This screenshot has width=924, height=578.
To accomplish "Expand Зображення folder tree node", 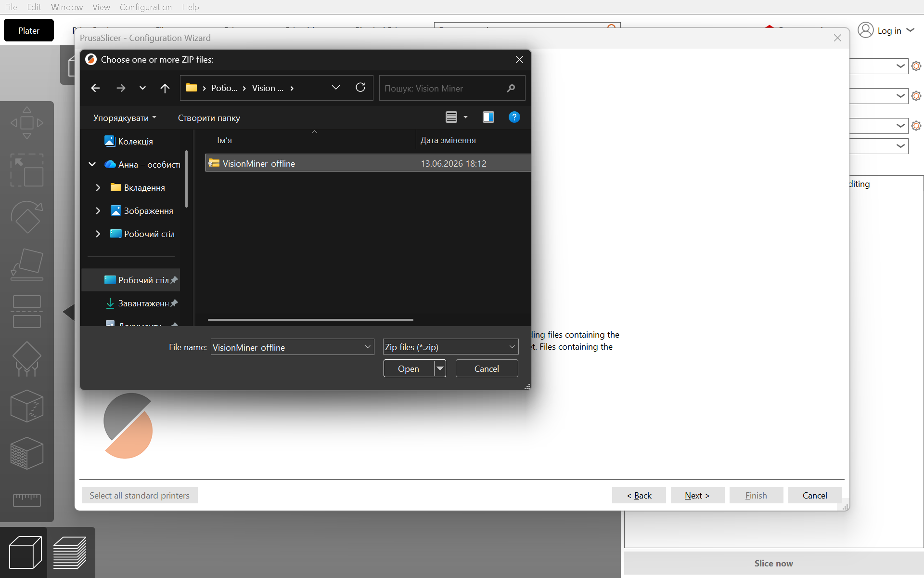I will pos(98,210).
